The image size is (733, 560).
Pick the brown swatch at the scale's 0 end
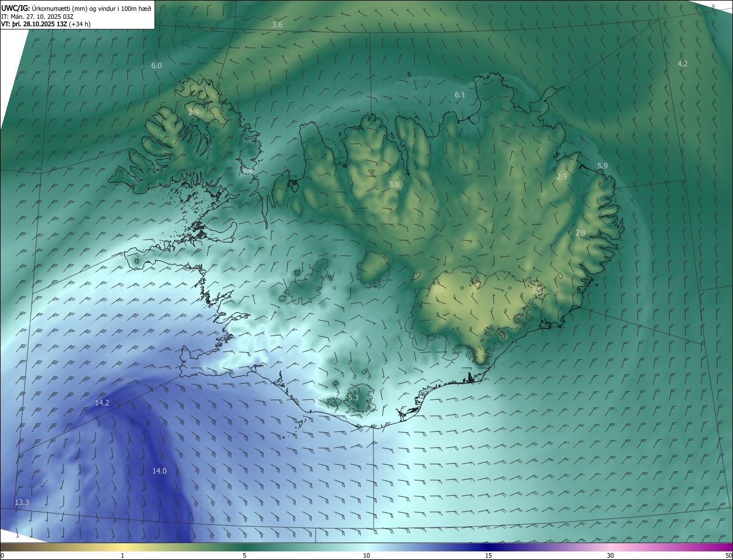[3, 547]
